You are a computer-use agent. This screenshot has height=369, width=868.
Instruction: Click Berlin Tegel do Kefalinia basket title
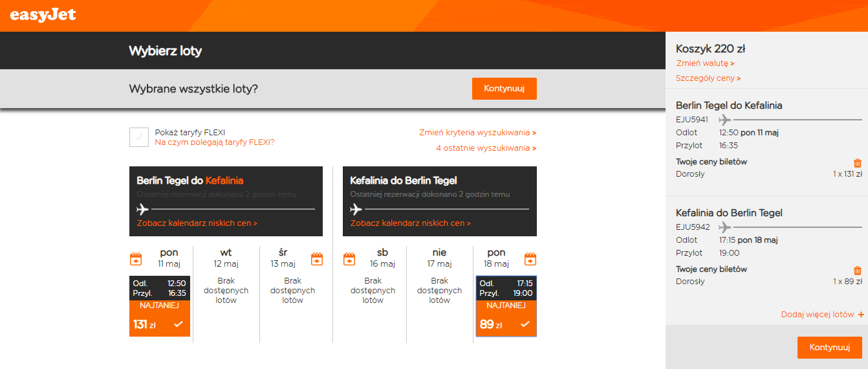[x=729, y=105]
